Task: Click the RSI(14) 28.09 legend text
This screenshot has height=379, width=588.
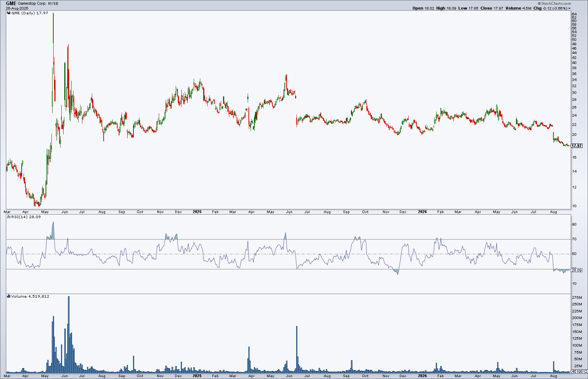Action: (x=26, y=217)
